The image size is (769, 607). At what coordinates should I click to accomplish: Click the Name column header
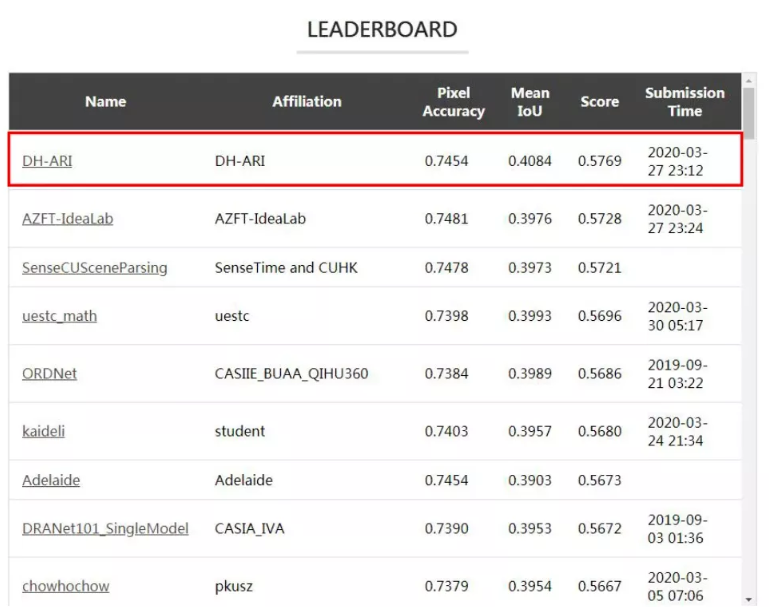pos(105,101)
